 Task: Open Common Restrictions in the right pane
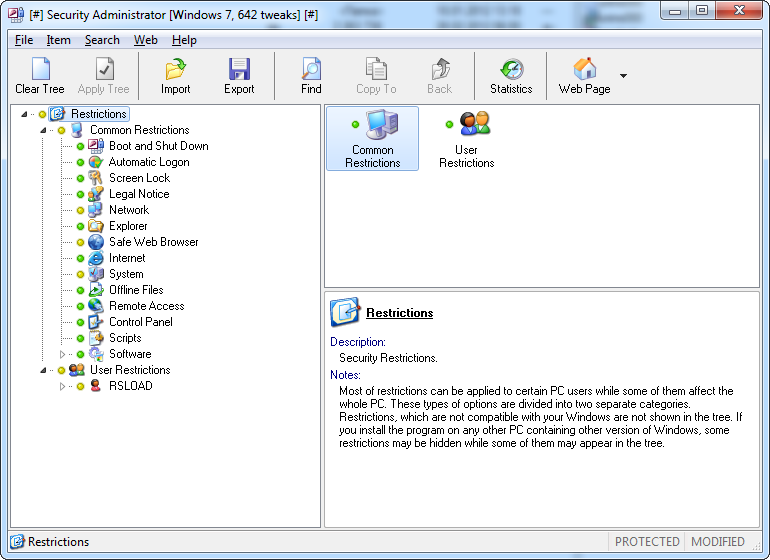[x=372, y=139]
